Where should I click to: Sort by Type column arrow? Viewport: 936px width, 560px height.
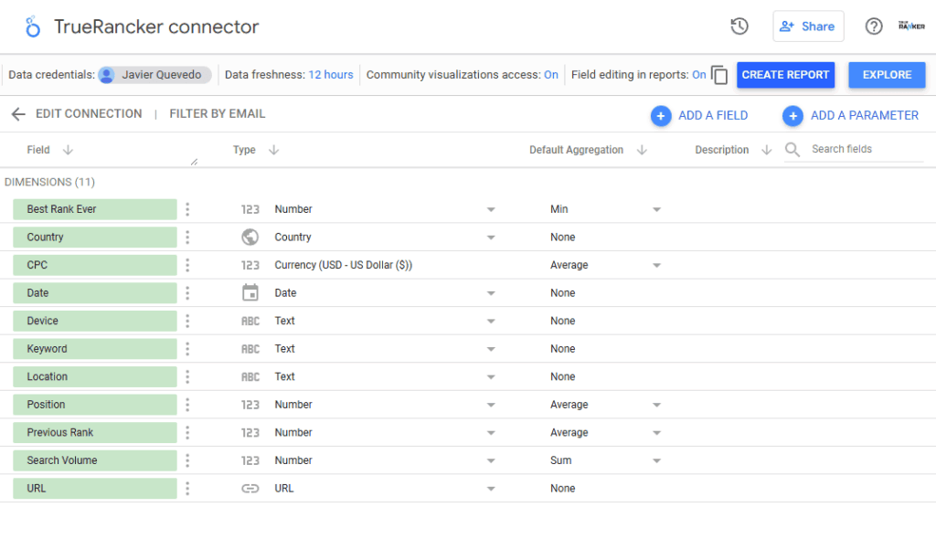tap(273, 150)
